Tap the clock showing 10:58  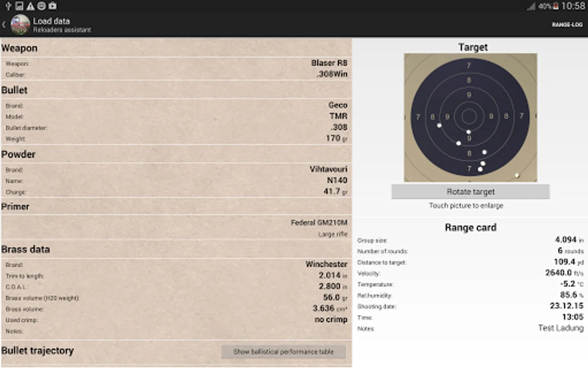[x=573, y=6]
